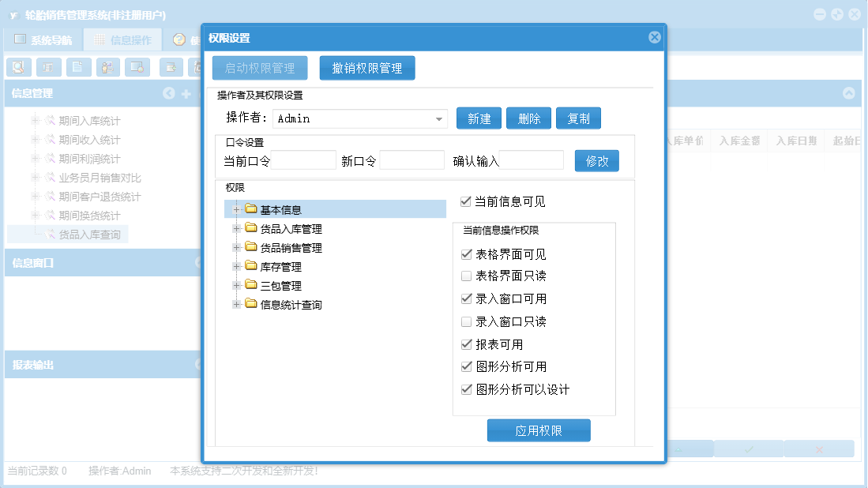
Task: Toggle 录入窗口可用 checkbox
Action: click(x=466, y=298)
